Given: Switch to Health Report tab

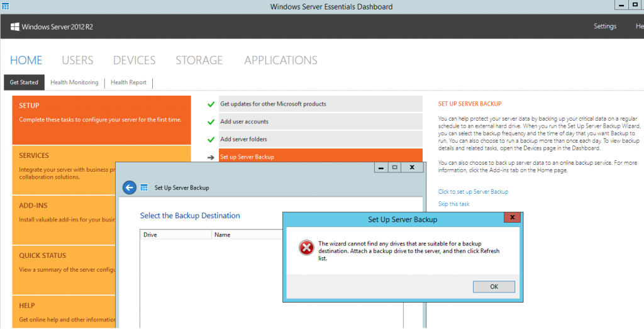Looking at the screenshot, I should [x=128, y=82].
